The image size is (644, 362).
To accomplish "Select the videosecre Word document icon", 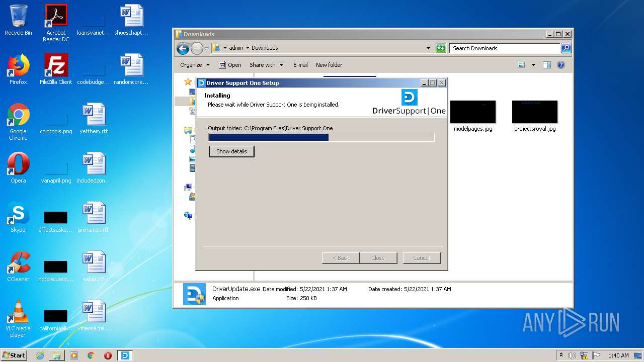I will [94, 316].
